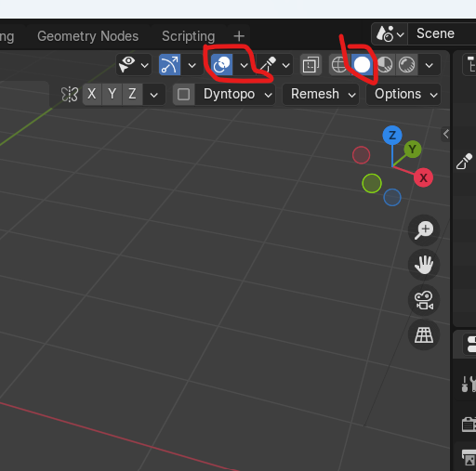Viewport: 476px width, 471px height.
Task: Enable the Dyntopo checkbox
Action: [184, 94]
